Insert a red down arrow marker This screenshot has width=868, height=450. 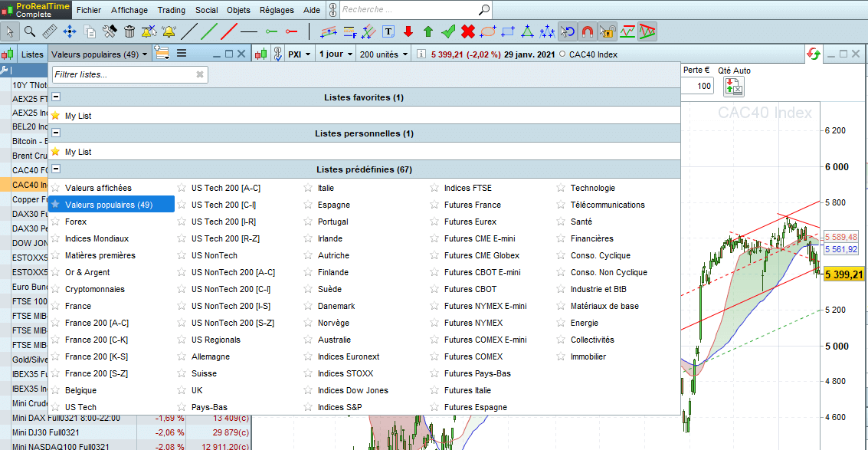(408, 31)
